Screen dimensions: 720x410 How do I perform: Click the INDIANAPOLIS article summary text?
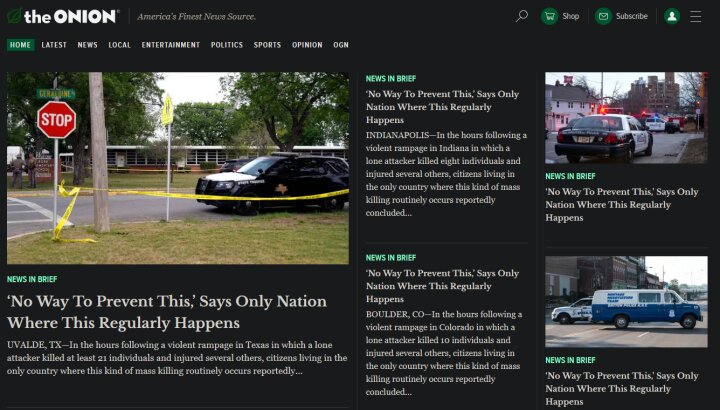click(446, 174)
